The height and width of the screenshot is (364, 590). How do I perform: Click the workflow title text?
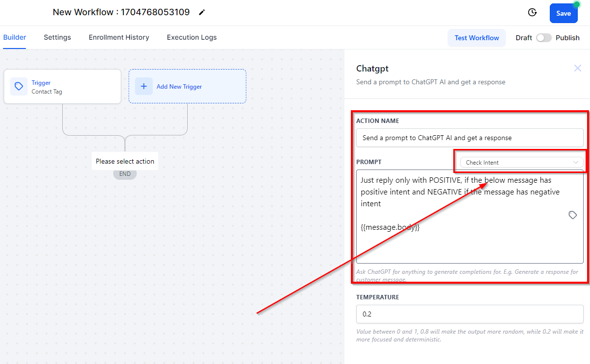(x=121, y=12)
